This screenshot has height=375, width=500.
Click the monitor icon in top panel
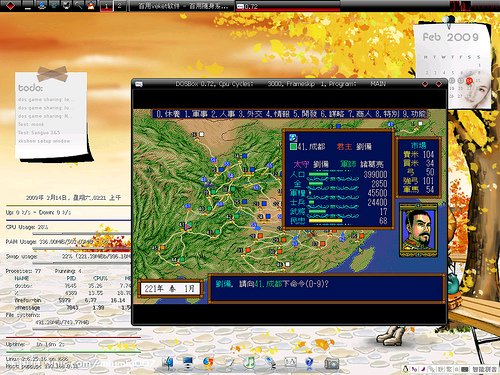pyautogui.click(x=54, y=5)
